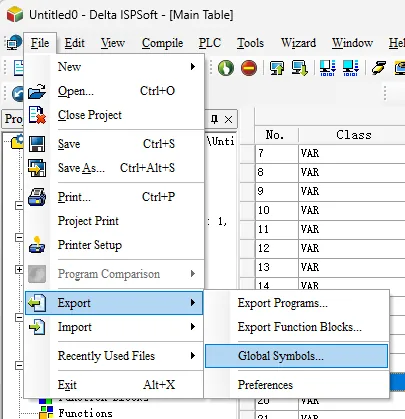The image size is (405, 419).
Task: Choose Printer Setup menu entry
Action: tap(114, 245)
